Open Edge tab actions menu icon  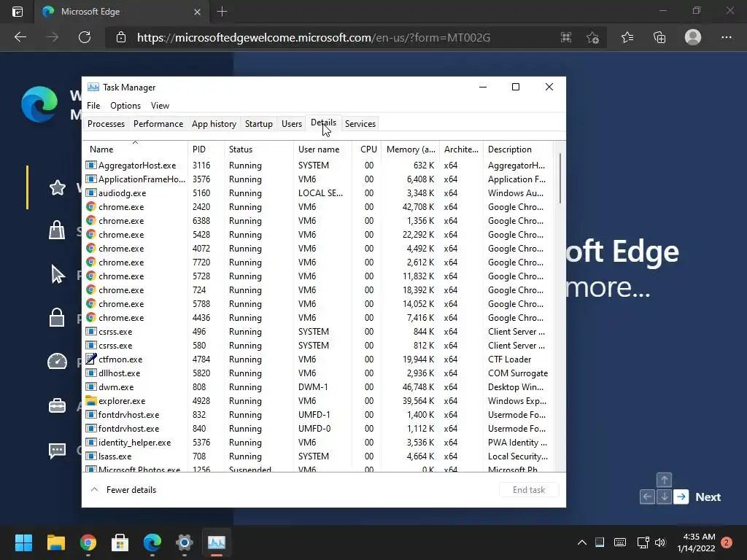pos(18,12)
